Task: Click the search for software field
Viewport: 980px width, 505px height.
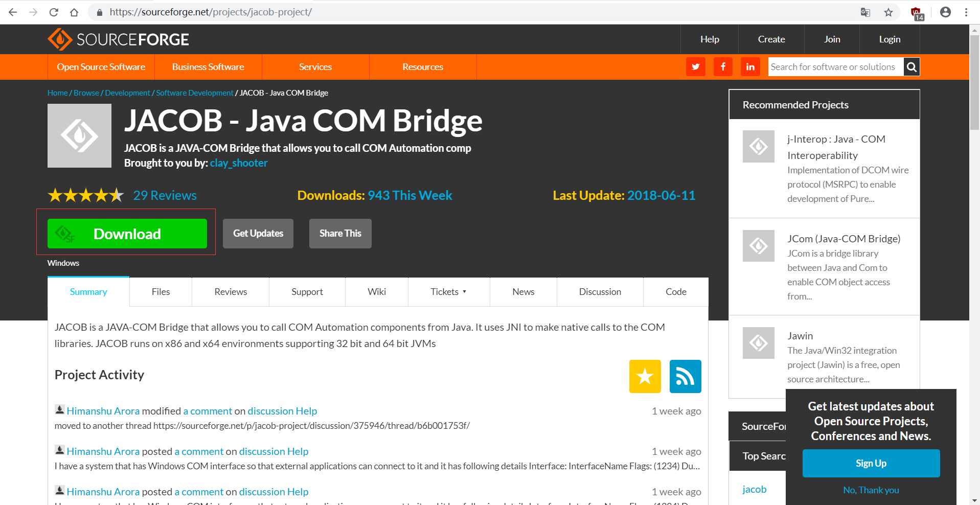Action: click(x=834, y=67)
